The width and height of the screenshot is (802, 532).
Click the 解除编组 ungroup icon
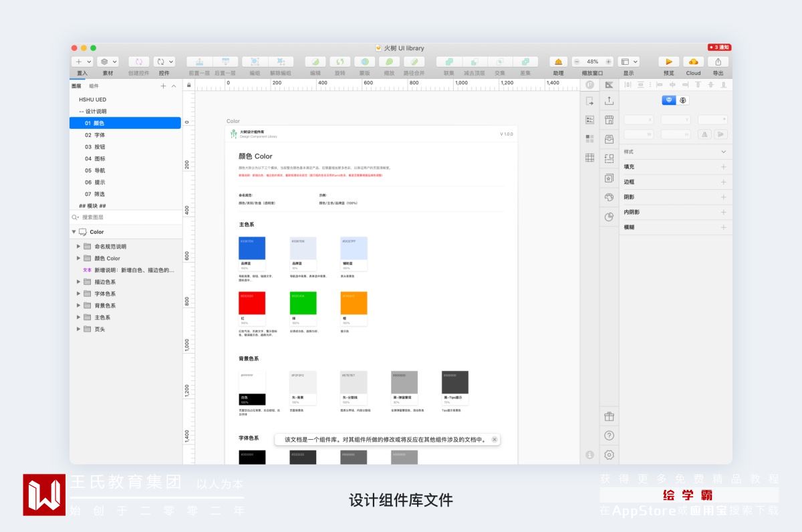281,61
